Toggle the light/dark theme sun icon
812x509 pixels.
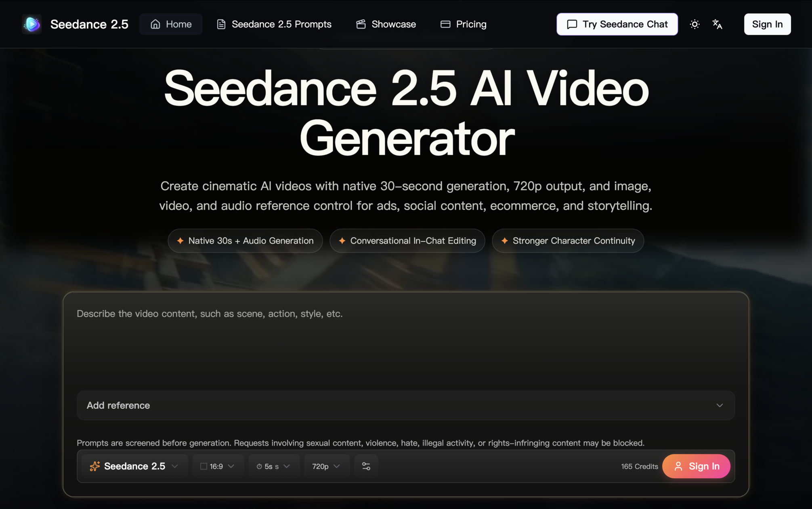click(695, 24)
